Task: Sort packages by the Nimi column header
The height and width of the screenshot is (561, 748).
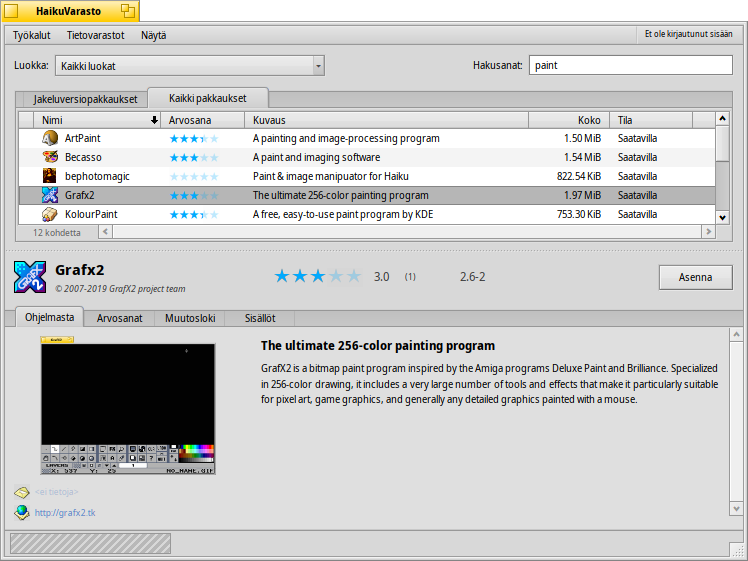Action: (90, 119)
